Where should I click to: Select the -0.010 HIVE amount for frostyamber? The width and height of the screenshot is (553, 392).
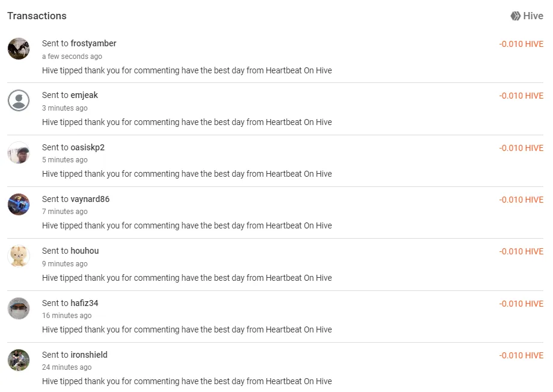[521, 44]
